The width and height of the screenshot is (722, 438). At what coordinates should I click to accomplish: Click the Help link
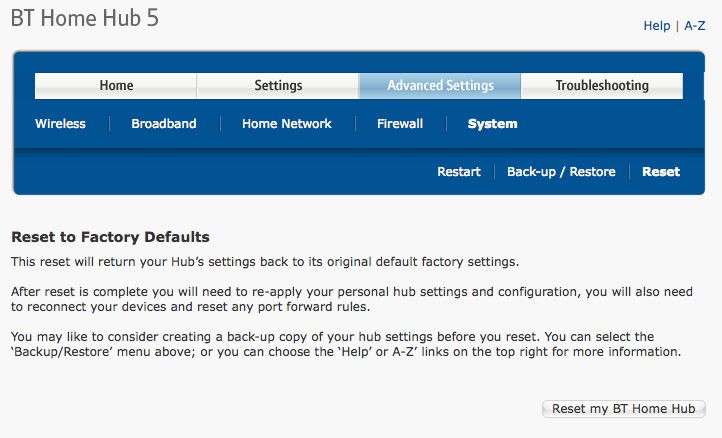click(657, 25)
